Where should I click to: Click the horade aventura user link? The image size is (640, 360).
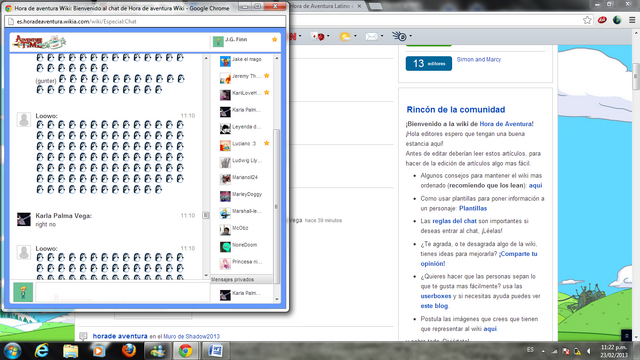[120, 336]
